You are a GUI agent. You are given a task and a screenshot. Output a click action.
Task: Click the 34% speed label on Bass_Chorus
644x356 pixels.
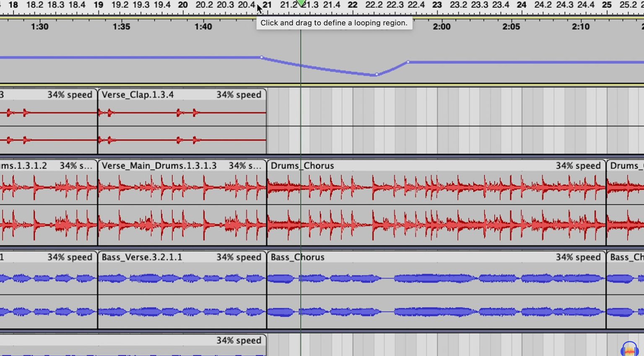click(x=579, y=257)
